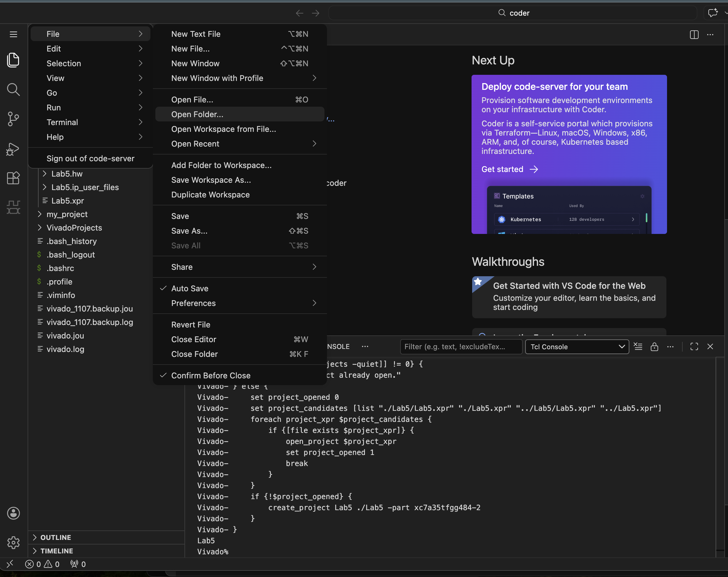Image resolution: width=728 pixels, height=577 pixels.
Task: Select the Source Control icon
Action: click(13, 119)
